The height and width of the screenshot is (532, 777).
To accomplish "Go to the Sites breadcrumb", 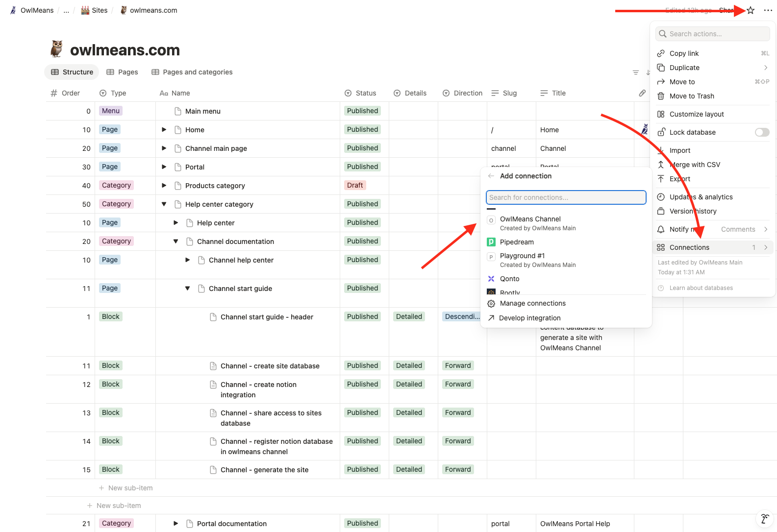I will tap(94, 10).
